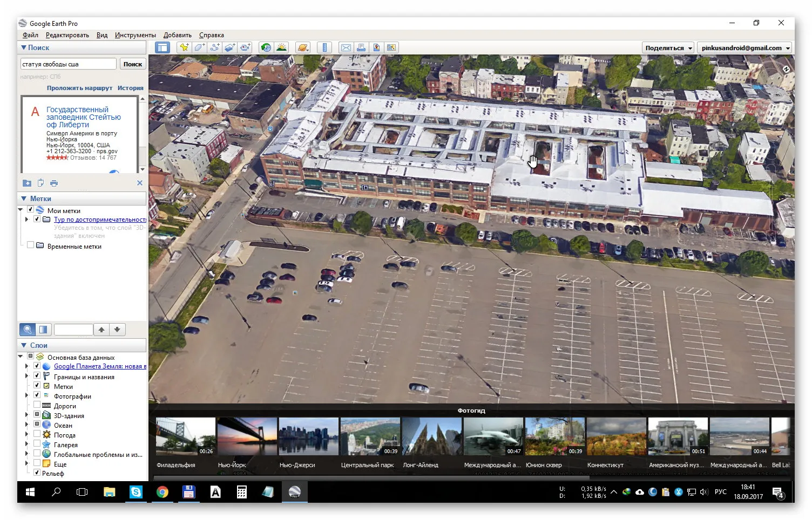Toggle the places transparency panel button
Viewport: 812px width, 520px height.
43,329
